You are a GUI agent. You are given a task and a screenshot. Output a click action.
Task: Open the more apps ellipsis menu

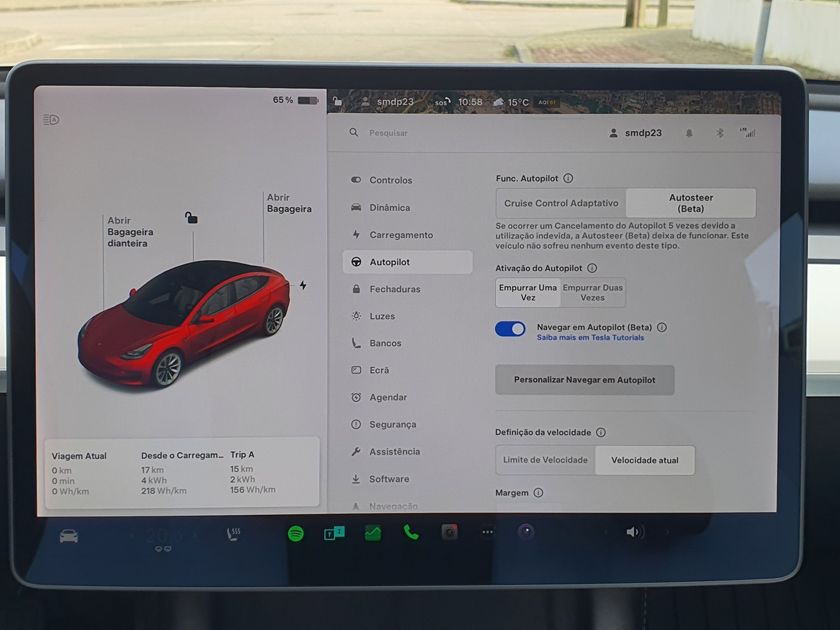tap(487, 532)
